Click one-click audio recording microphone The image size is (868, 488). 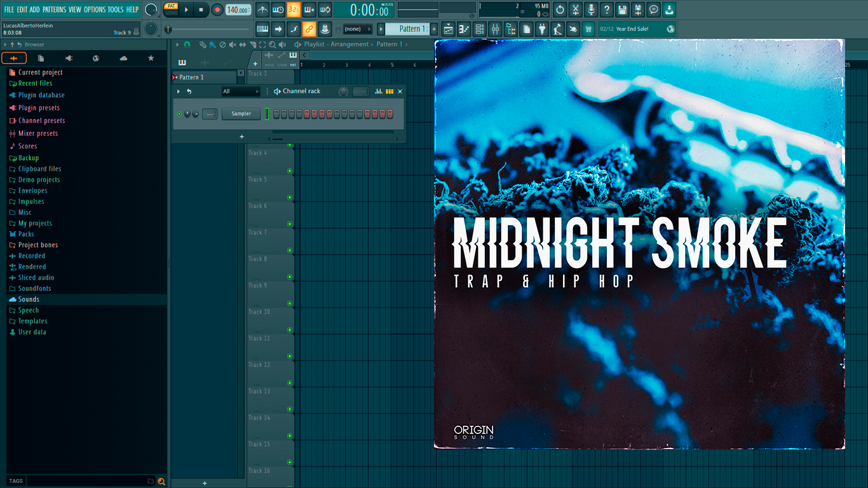click(x=591, y=10)
